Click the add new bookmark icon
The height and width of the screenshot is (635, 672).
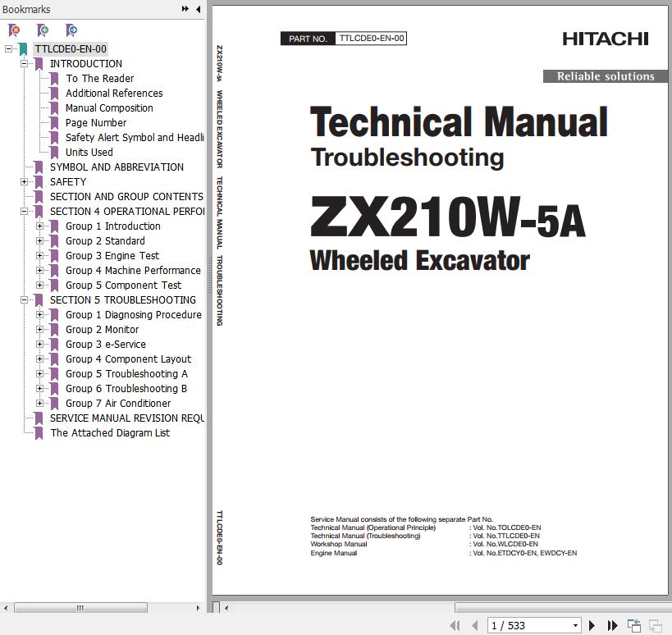tap(43, 30)
